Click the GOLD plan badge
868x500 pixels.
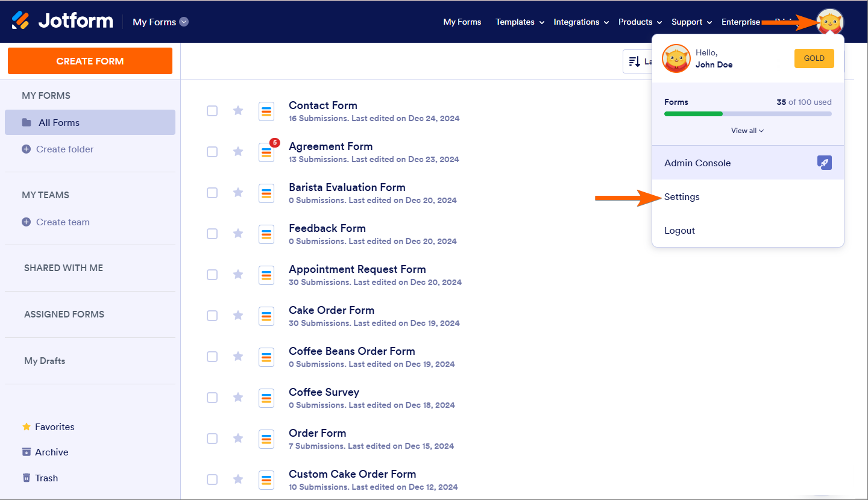point(814,58)
